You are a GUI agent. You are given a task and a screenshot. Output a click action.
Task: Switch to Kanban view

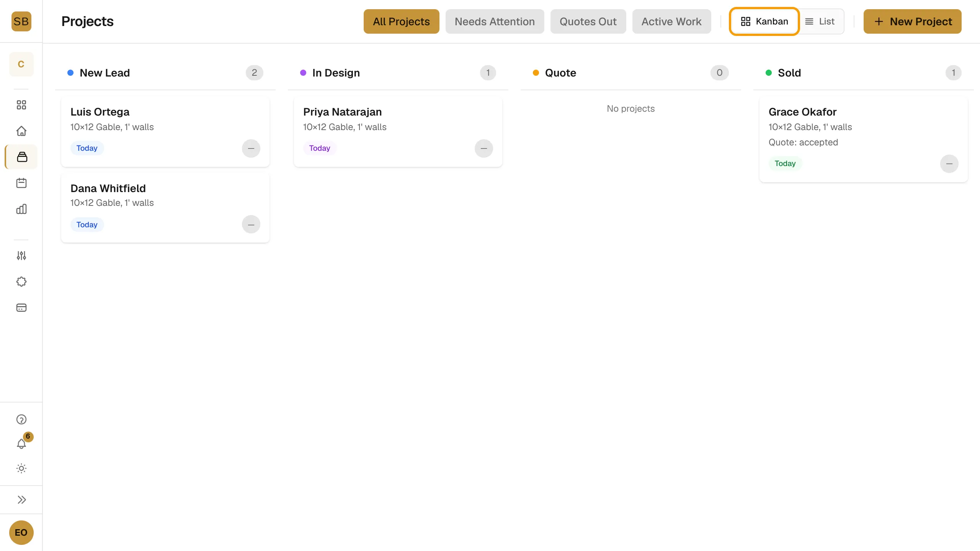(x=764, y=21)
